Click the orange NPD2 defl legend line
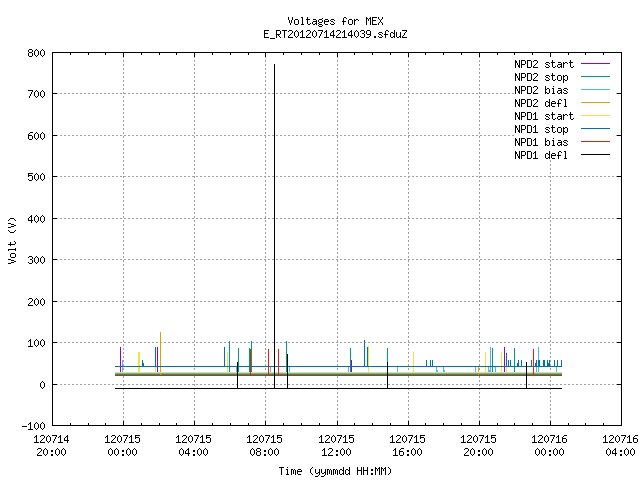Screen dimensions: 640x480 596,103
